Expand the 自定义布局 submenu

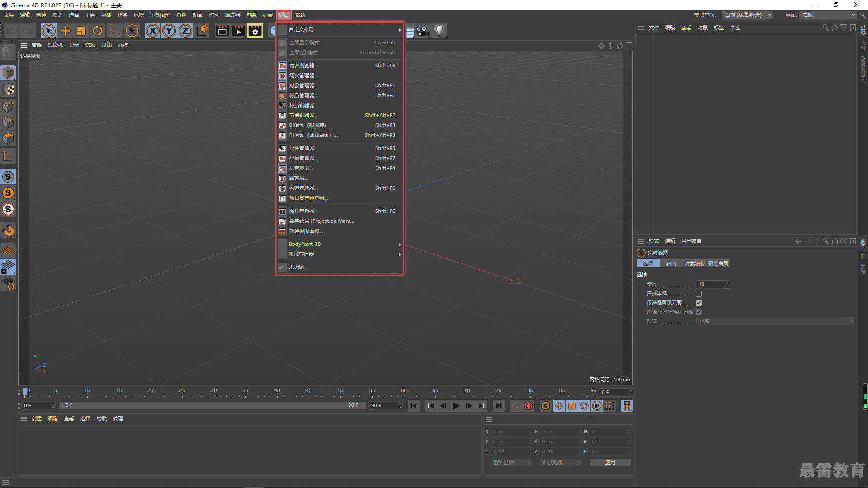(x=340, y=29)
